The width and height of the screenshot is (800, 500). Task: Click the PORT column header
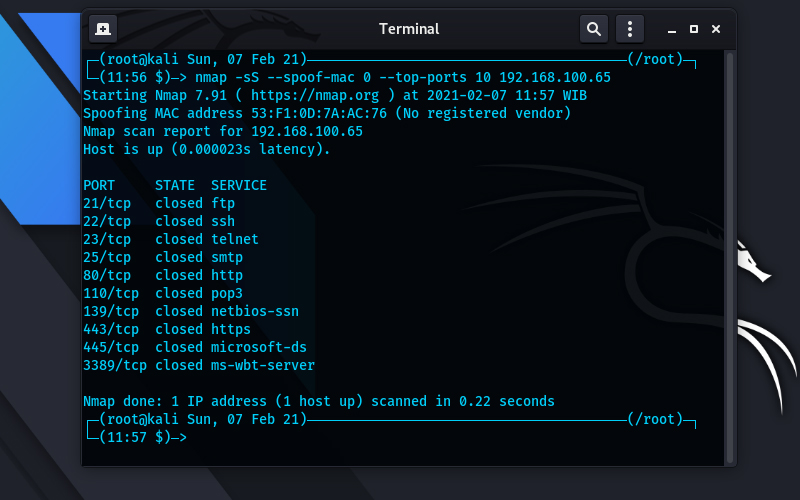click(99, 185)
